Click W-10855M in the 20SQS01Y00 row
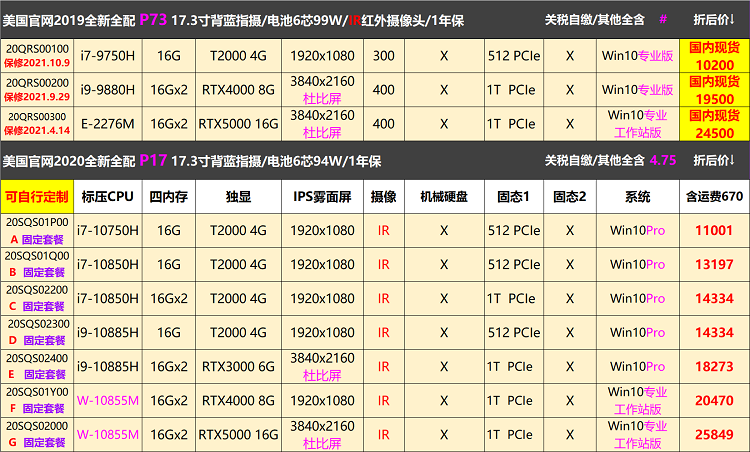The image size is (750, 452). pos(108,400)
